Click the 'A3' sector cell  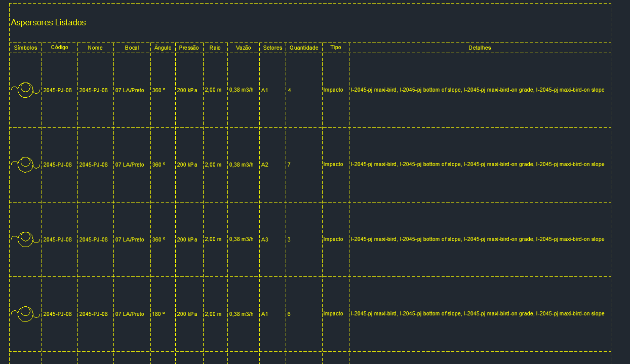(264, 239)
